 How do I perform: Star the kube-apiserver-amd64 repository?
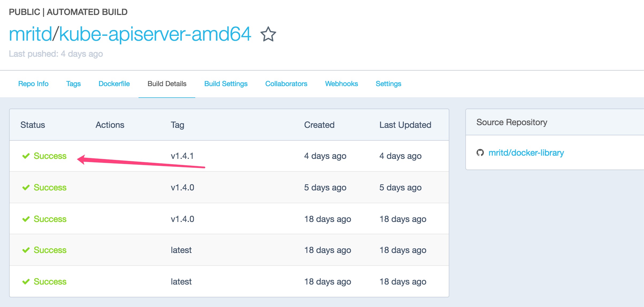[x=268, y=34]
